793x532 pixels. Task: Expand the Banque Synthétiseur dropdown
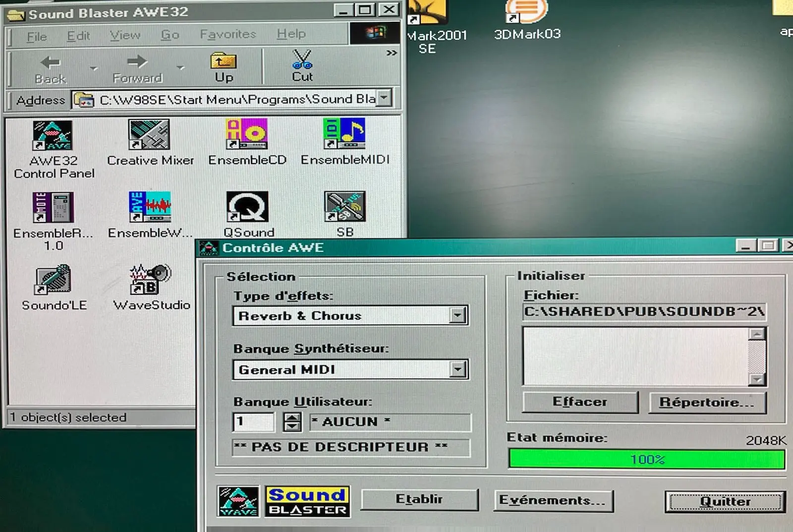[x=457, y=369]
